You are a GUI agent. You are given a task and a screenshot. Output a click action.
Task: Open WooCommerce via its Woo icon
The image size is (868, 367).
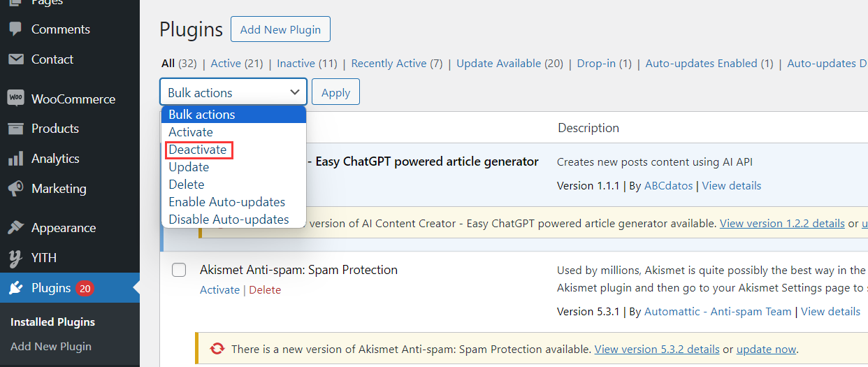[x=15, y=99]
